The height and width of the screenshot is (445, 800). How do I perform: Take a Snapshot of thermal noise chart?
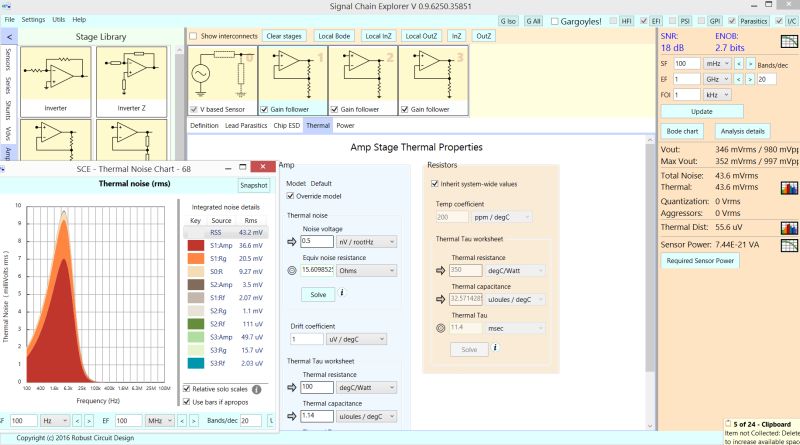[x=254, y=186]
